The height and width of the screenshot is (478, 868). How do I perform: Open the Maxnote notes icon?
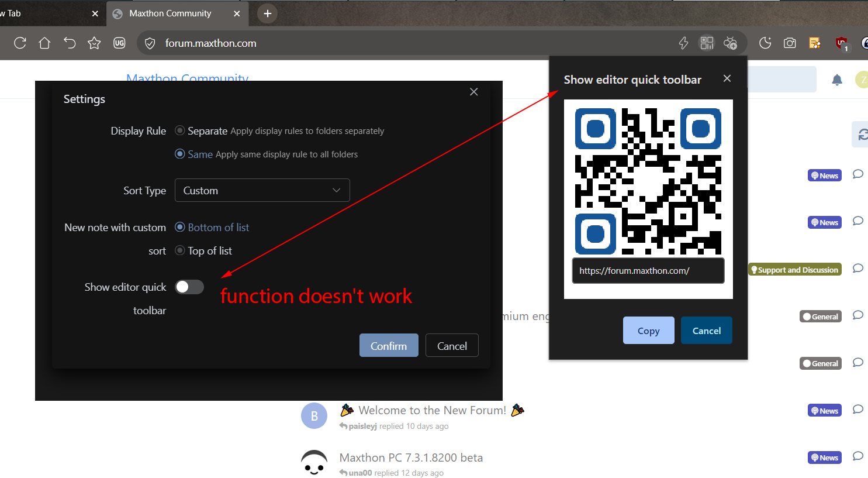[815, 43]
